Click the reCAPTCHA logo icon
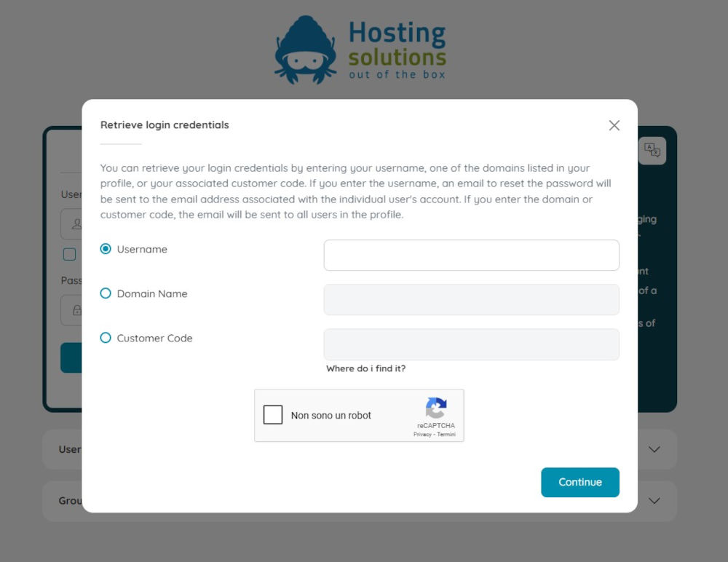Viewport: 728px width, 562px height. click(436, 408)
